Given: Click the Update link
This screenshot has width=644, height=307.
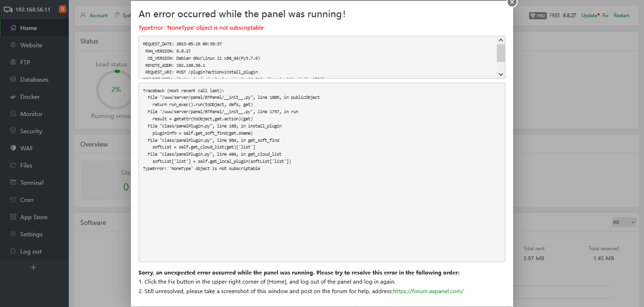Looking at the screenshot, I should (589, 15).
